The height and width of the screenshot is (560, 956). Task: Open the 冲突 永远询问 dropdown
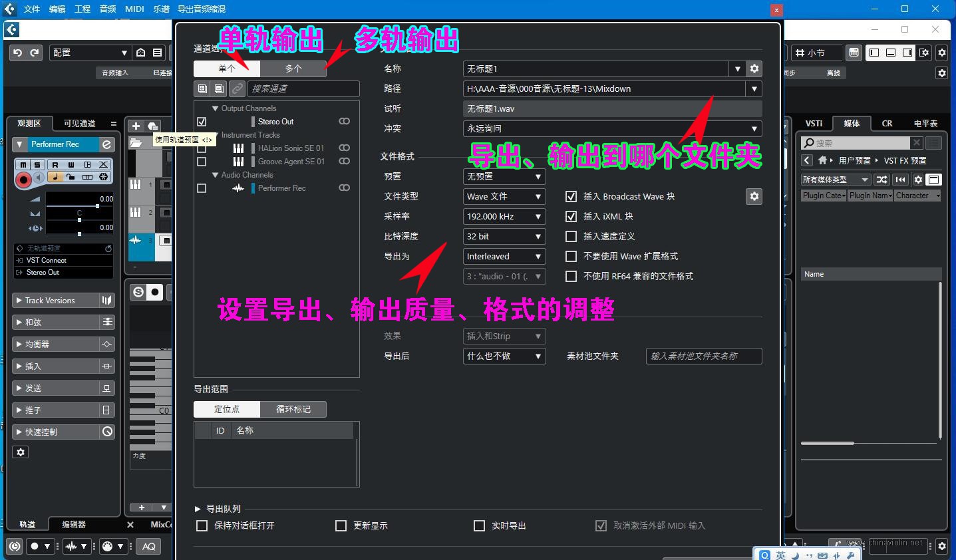612,128
